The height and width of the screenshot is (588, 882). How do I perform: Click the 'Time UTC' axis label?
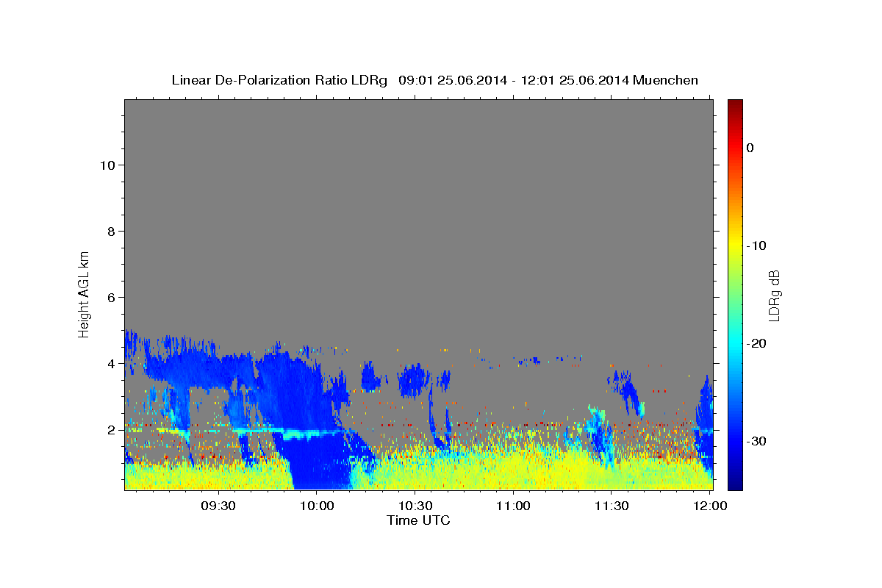coord(418,520)
